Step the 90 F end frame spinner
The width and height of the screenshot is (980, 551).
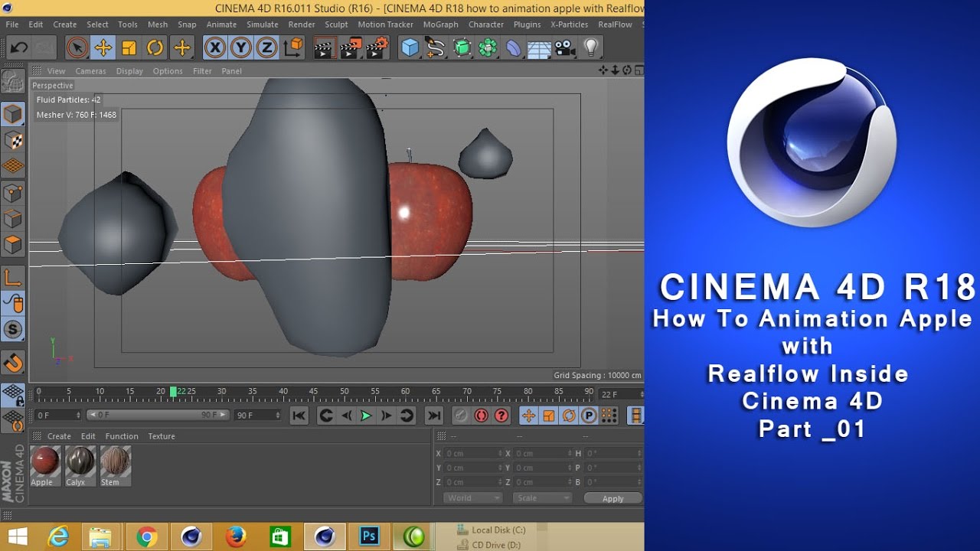pyautogui.click(x=278, y=416)
